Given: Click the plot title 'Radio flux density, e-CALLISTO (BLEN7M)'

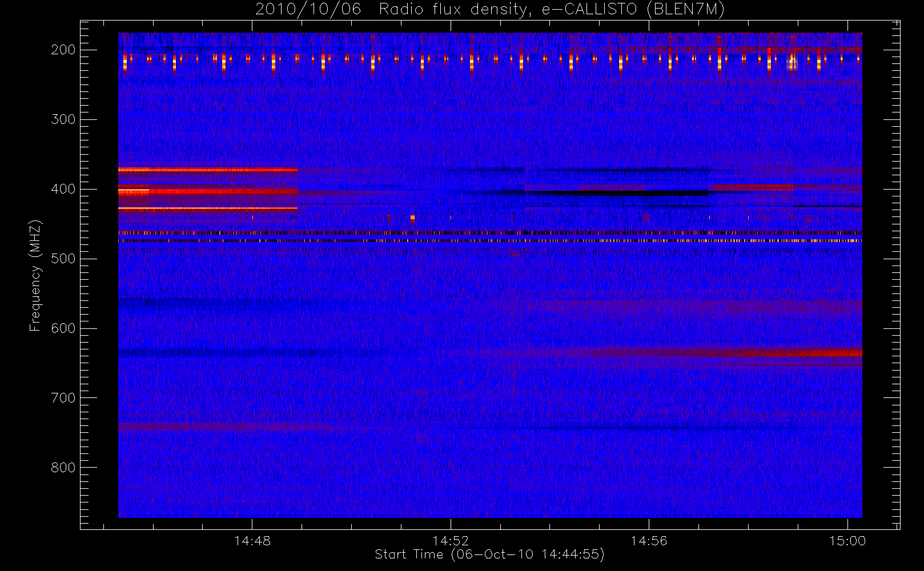Looking at the screenshot, I should pyautogui.click(x=552, y=10).
